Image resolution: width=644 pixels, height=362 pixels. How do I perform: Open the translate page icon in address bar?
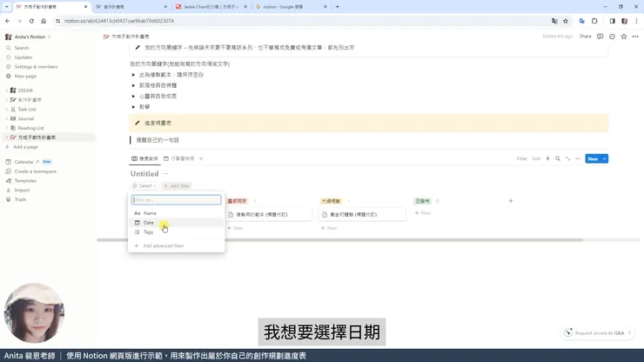[554, 21]
